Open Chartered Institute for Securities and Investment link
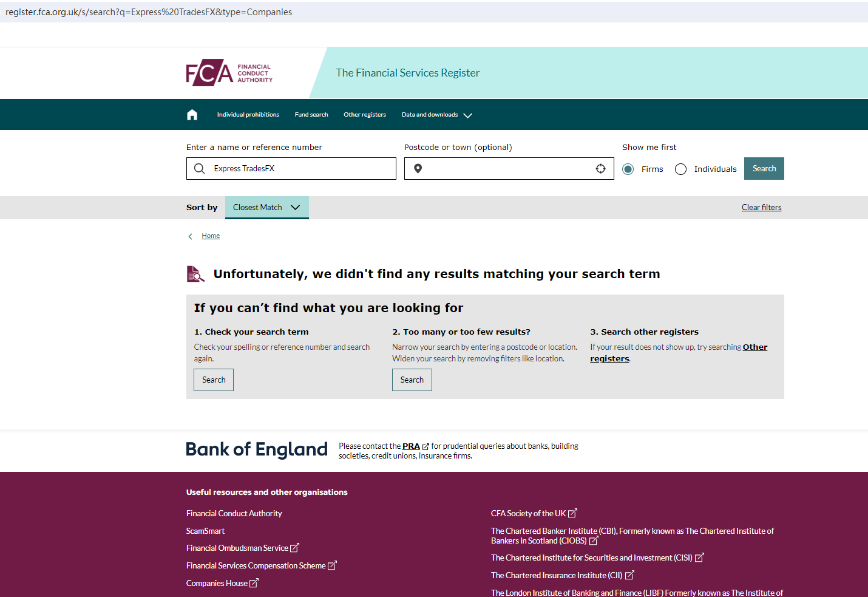The width and height of the screenshot is (868, 597). 592,558
